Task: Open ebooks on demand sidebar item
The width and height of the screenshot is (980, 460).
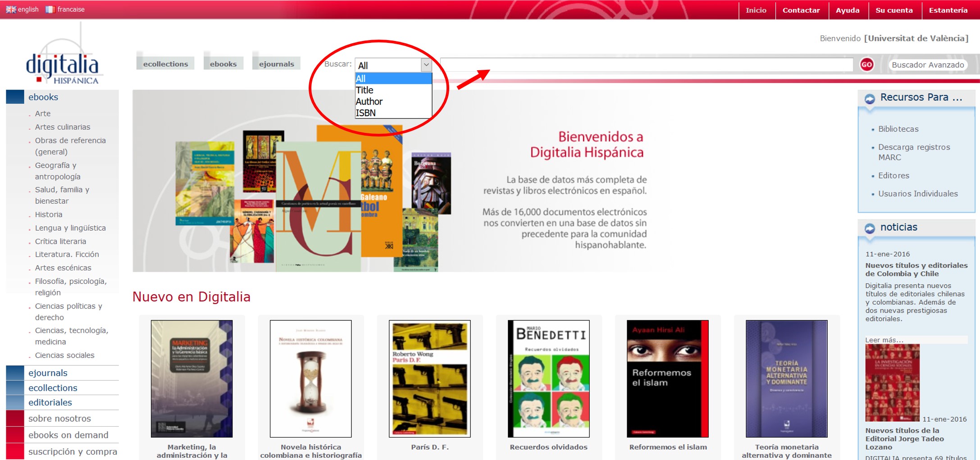Action: (68, 435)
